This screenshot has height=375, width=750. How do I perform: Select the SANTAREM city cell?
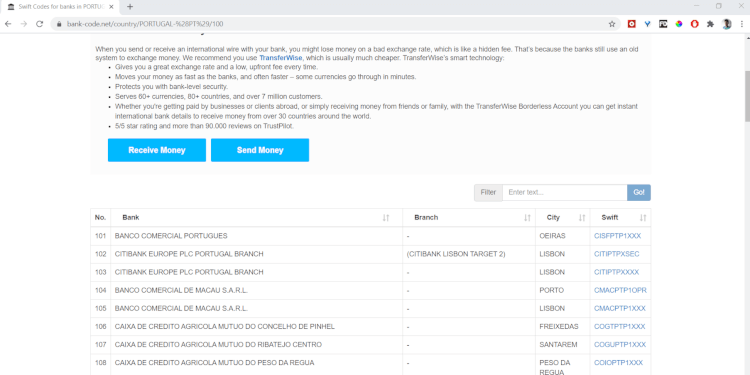click(562, 345)
